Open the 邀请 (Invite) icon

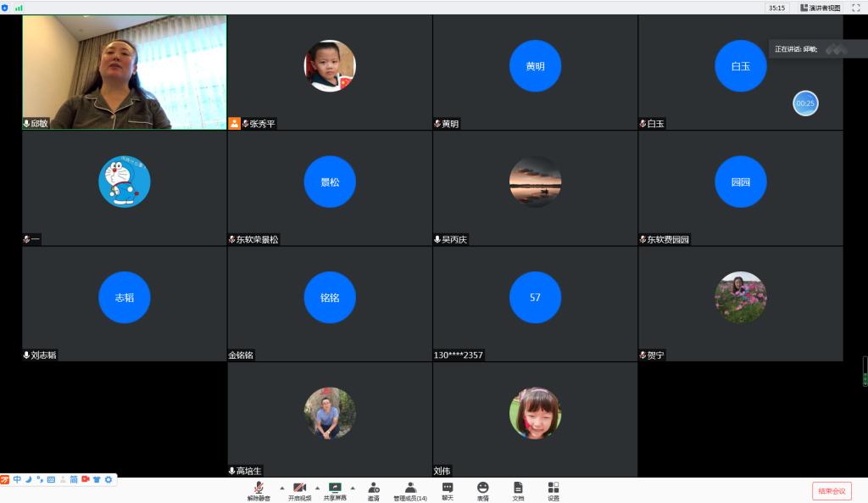(373, 489)
